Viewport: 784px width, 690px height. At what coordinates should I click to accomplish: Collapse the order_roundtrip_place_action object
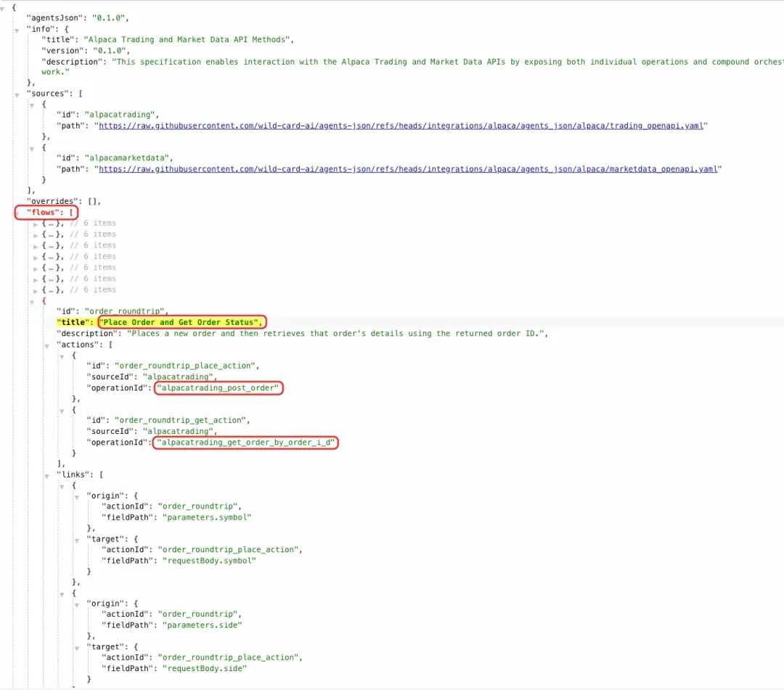(62, 357)
